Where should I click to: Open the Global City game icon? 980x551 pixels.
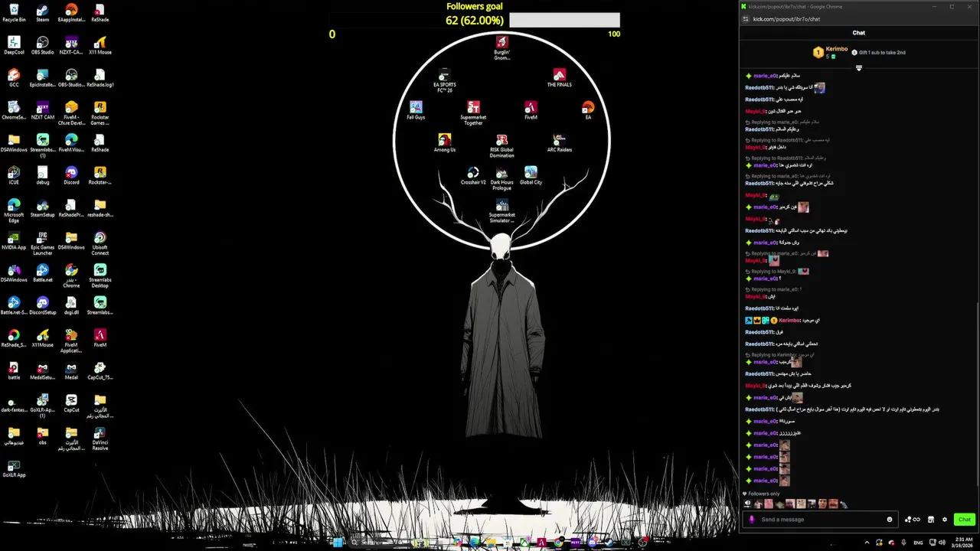click(531, 175)
